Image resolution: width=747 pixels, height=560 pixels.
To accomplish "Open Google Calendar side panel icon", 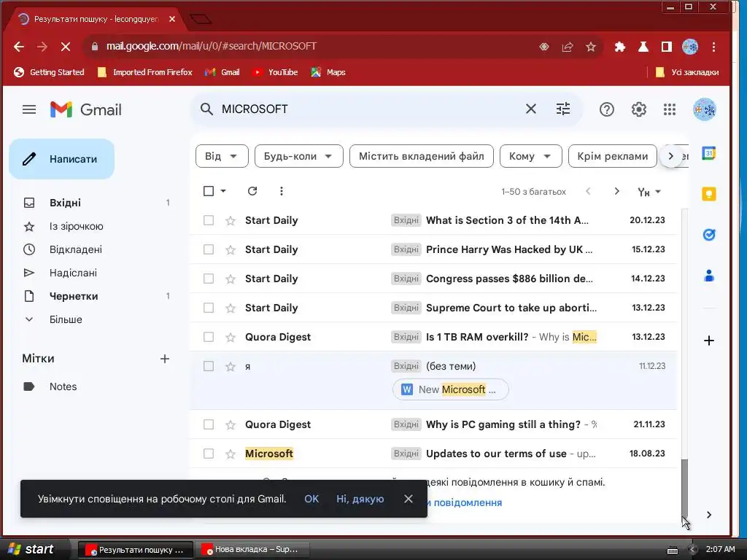I will point(709,153).
